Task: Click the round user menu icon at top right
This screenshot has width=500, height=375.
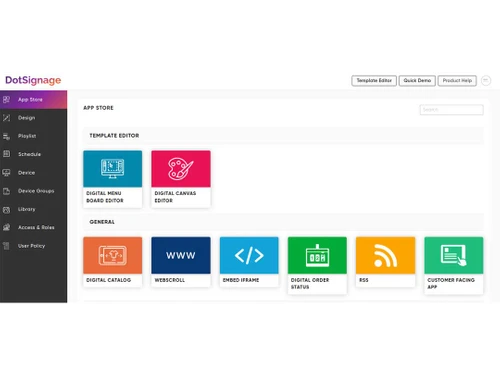Action: (486, 80)
